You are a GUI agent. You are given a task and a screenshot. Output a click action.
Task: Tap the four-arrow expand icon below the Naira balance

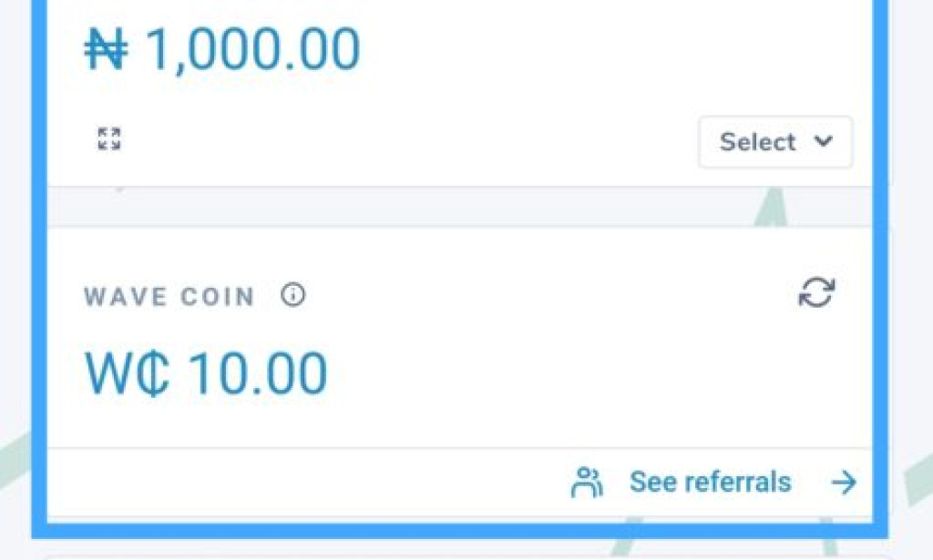click(x=108, y=139)
